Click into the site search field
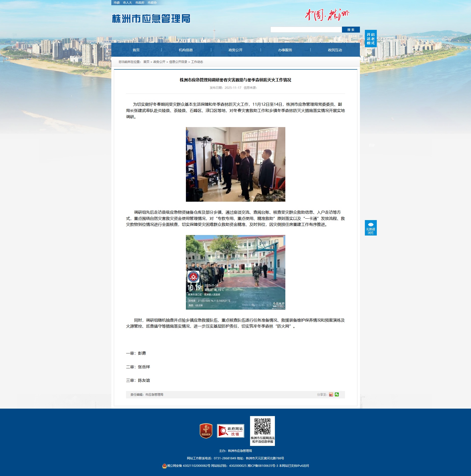Screen dimensions: 471x476 point(306,30)
